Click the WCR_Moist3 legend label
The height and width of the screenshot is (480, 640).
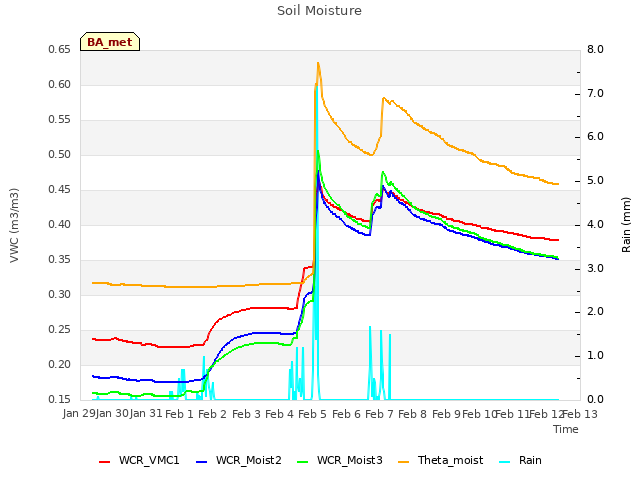pos(350,460)
